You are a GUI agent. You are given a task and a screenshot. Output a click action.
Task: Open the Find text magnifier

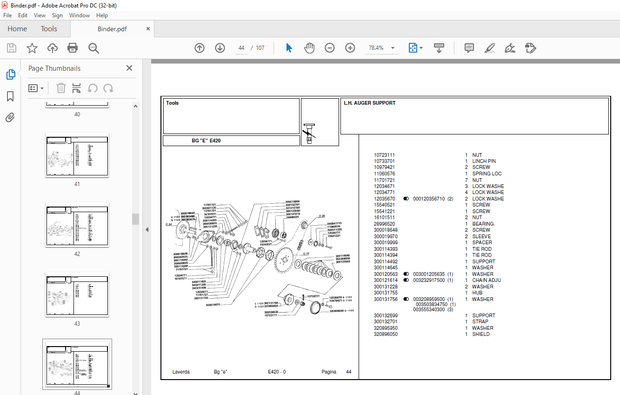pos(93,48)
